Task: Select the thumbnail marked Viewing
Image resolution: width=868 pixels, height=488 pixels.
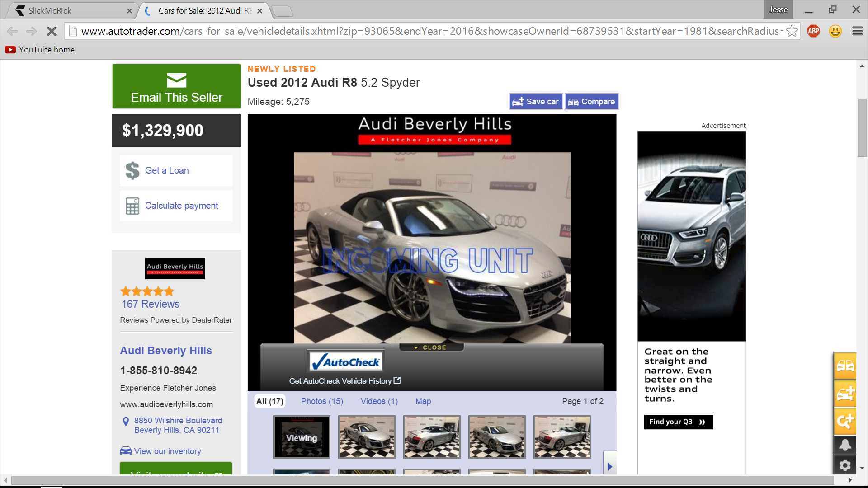Action: 302,437
